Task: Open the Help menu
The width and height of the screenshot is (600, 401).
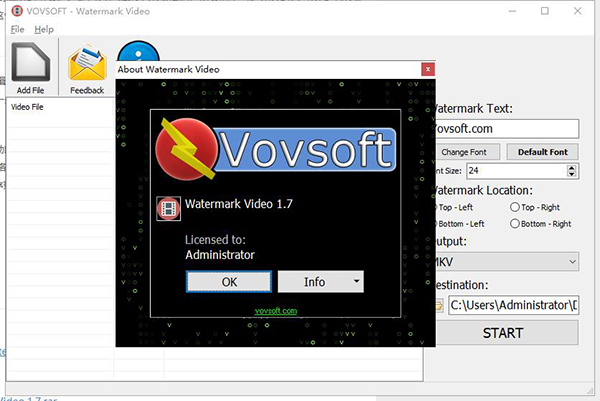Action: click(x=44, y=29)
